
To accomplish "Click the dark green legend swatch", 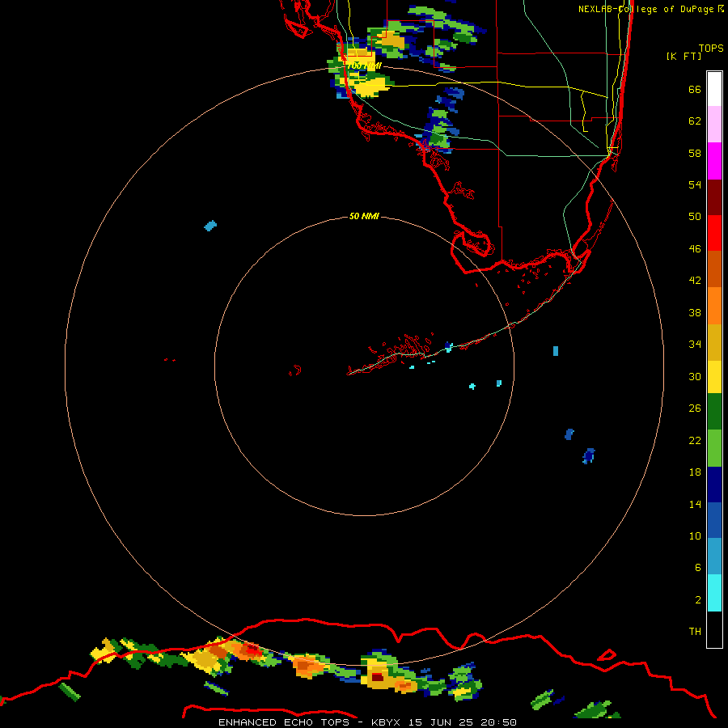I will [714, 412].
